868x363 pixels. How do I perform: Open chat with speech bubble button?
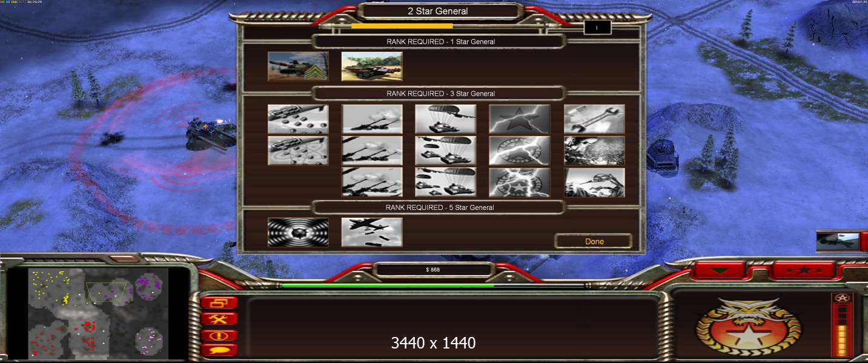[x=219, y=350]
